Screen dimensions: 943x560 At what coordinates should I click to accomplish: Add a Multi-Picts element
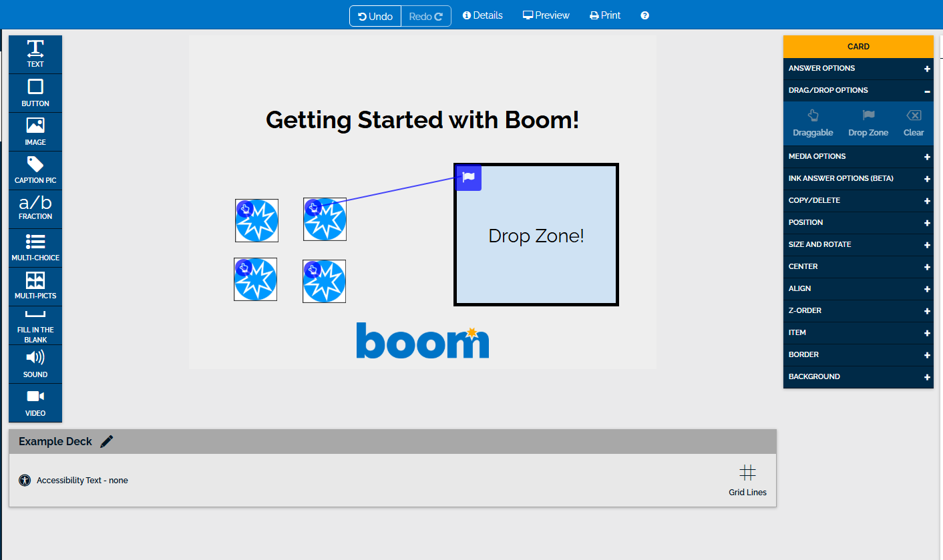point(35,286)
